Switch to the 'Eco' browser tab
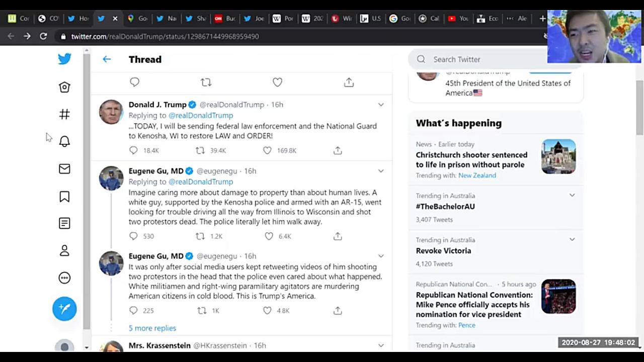 tap(487, 19)
